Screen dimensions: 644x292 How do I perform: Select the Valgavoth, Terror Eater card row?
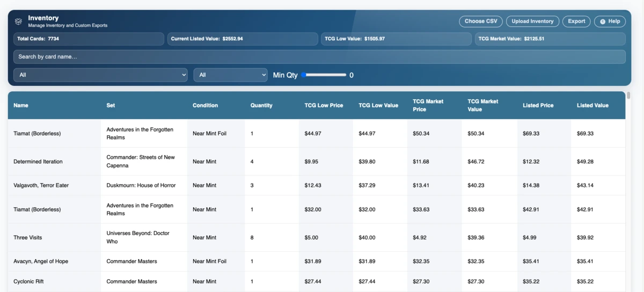pyautogui.click(x=41, y=185)
